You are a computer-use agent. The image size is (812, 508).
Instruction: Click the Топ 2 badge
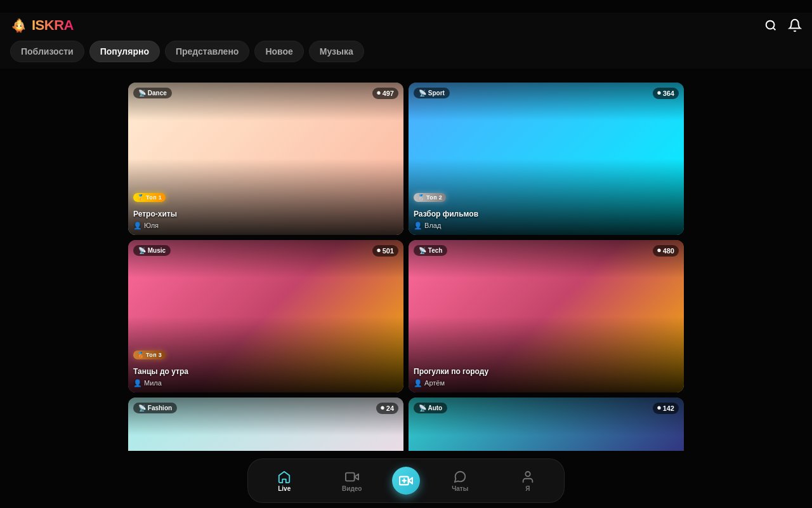click(x=429, y=197)
